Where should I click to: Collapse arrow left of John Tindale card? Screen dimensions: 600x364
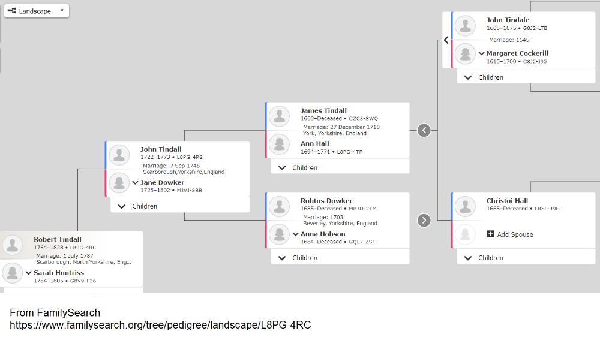(446, 40)
